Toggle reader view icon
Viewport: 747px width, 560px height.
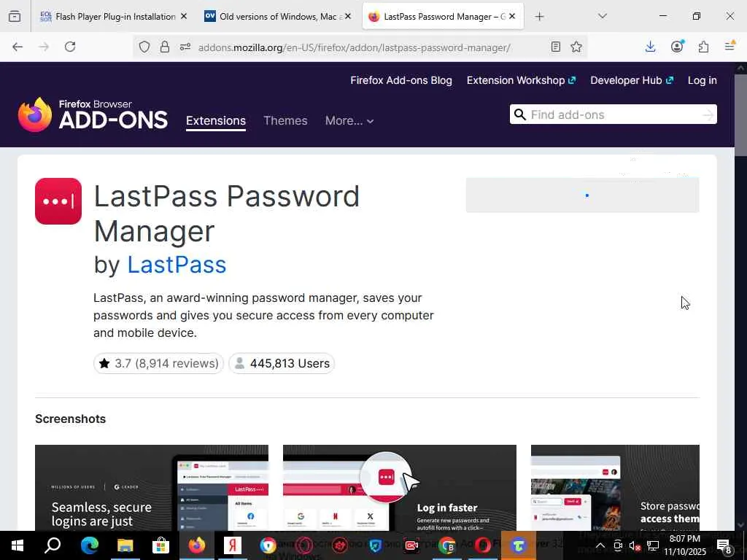(555, 47)
